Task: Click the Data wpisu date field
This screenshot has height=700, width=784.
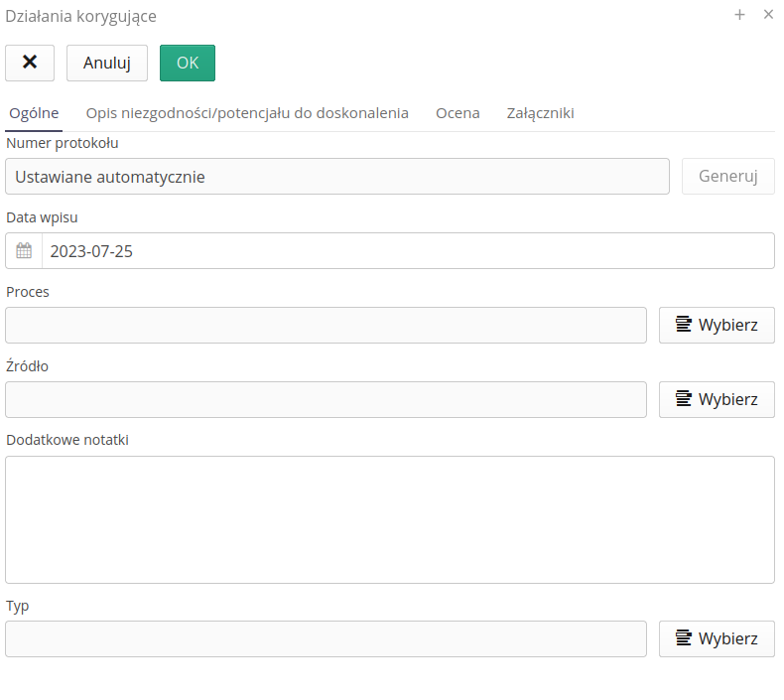Action: (x=407, y=251)
